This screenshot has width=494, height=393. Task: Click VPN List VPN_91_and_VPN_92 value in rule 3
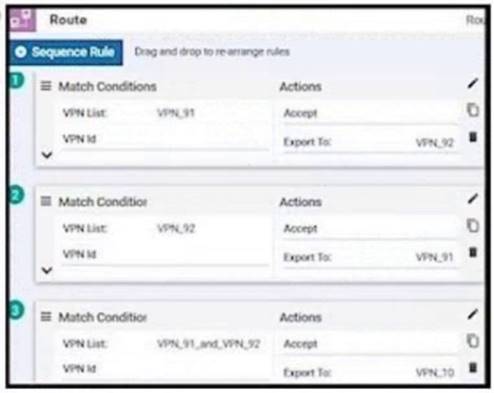tap(208, 344)
